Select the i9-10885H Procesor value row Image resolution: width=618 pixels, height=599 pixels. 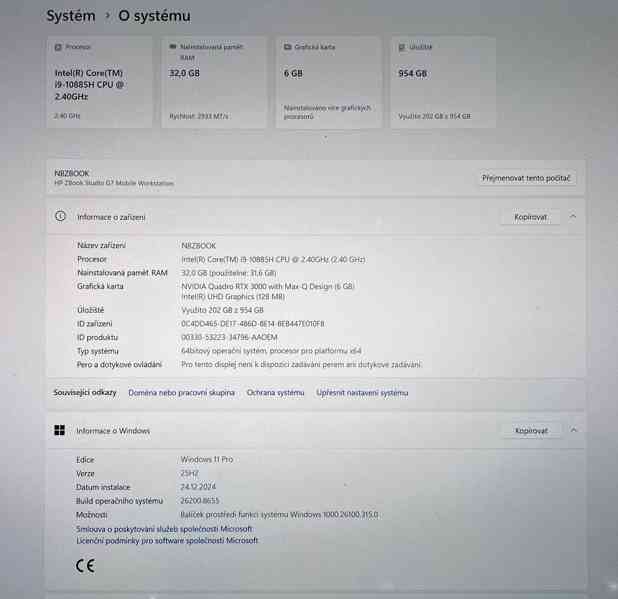coord(273,260)
